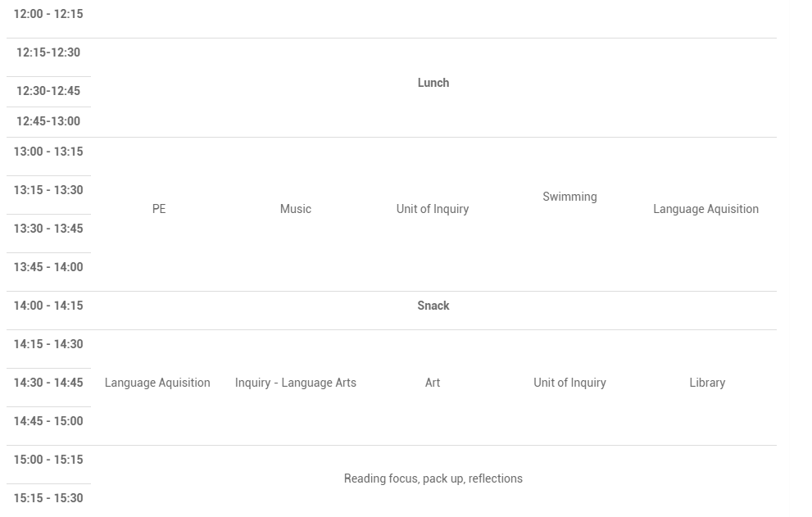Select the 12:00 - 12:15 time slot
Screen dimensions: 812x517
tap(48, 14)
